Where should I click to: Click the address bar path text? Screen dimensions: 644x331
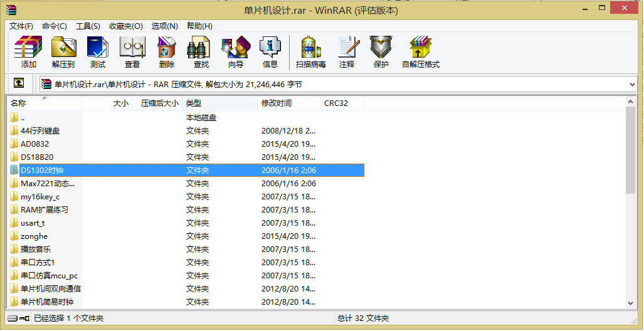178,85
